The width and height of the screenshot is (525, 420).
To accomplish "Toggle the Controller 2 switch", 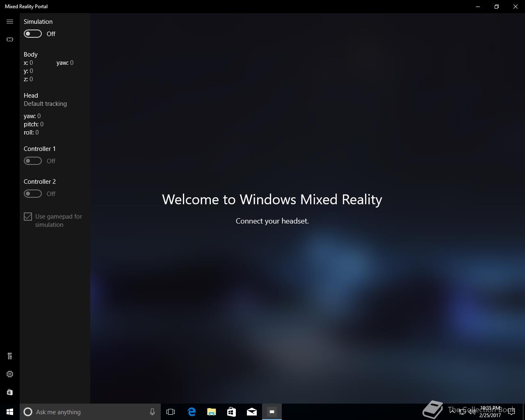I will [x=33, y=194].
